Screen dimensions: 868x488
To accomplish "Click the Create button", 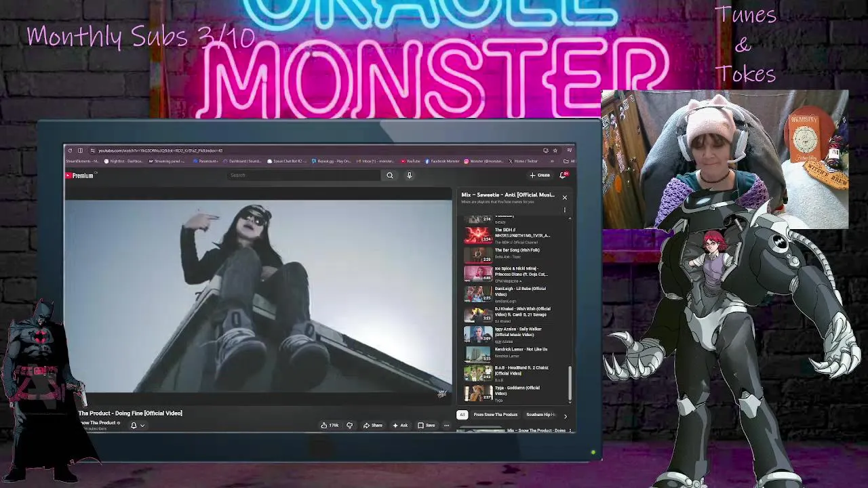I will (540, 176).
